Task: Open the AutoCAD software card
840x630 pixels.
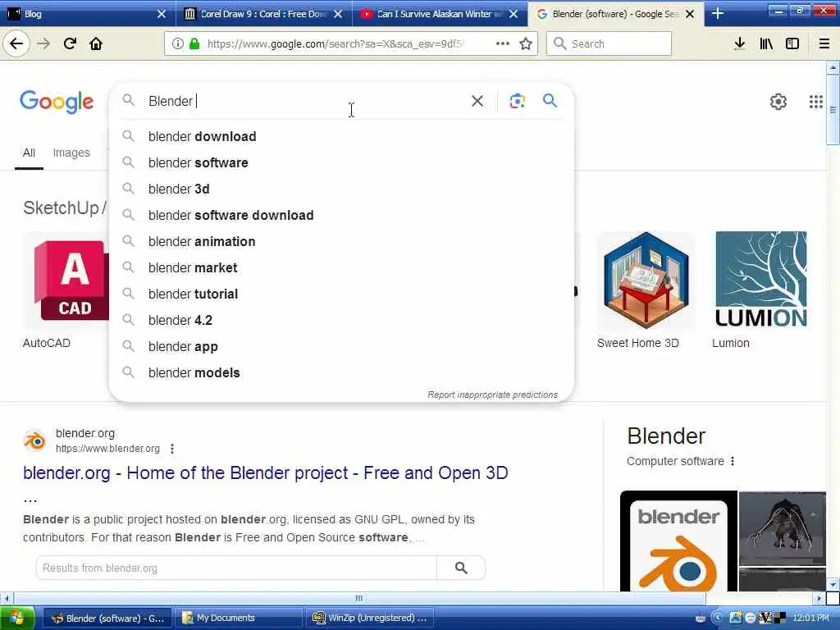Action: pos(66,290)
